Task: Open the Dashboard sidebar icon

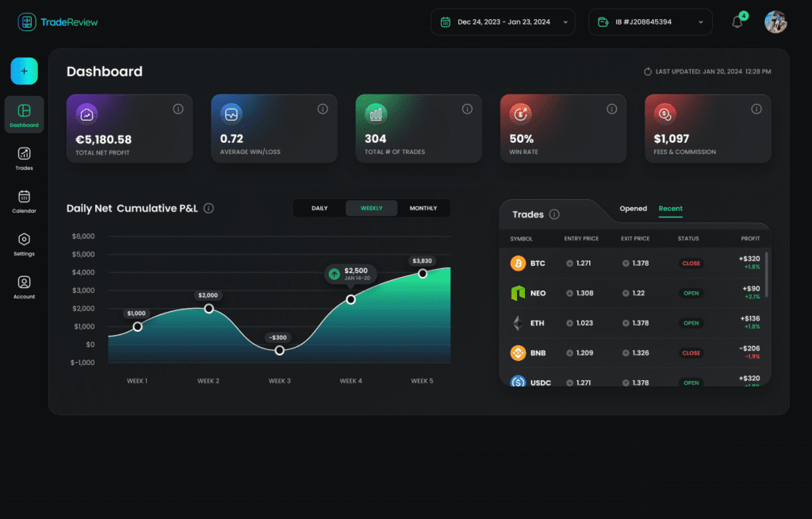Action: pos(24,111)
